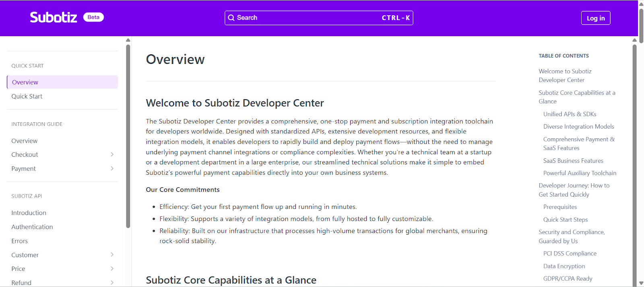Click the Subotiz logo
The image size is (644, 287).
[54, 17]
